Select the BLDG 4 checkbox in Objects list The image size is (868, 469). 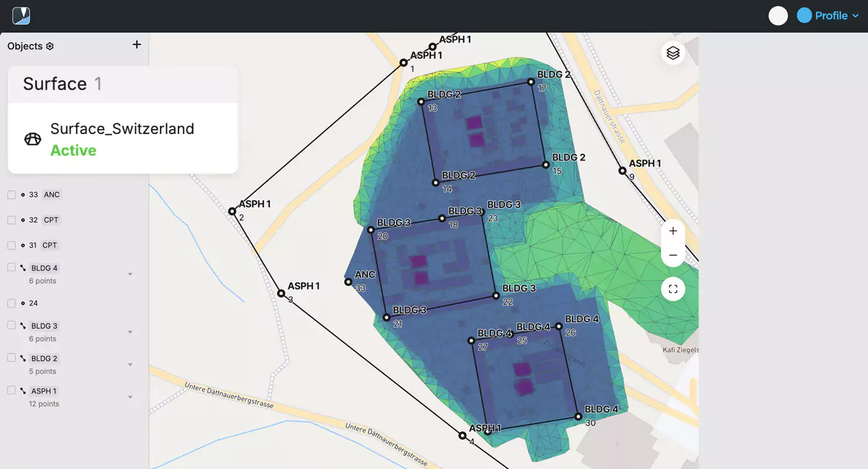pyautogui.click(x=11, y=267)
